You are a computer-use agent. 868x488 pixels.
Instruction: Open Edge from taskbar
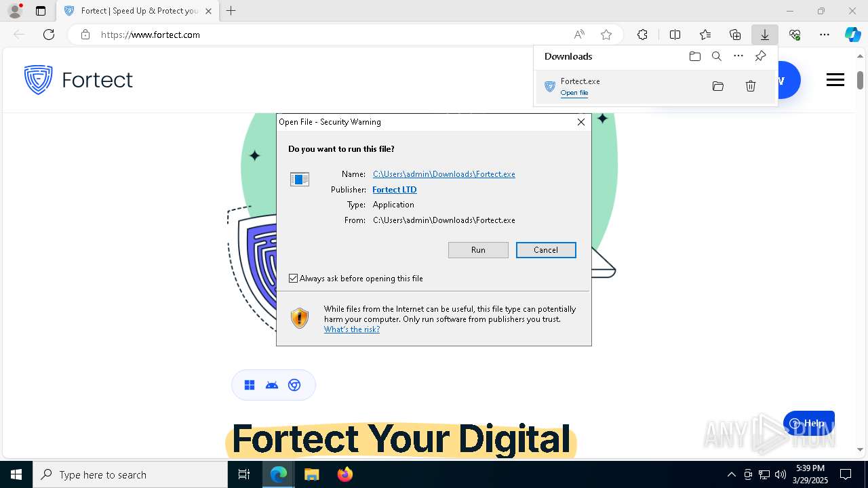click(x=279, y=474)
